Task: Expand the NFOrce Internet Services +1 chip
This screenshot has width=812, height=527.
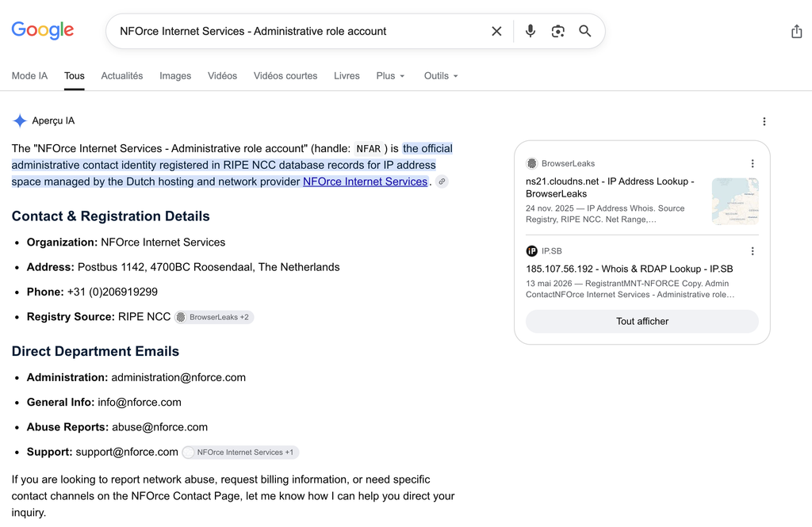Action: [240, 452]
